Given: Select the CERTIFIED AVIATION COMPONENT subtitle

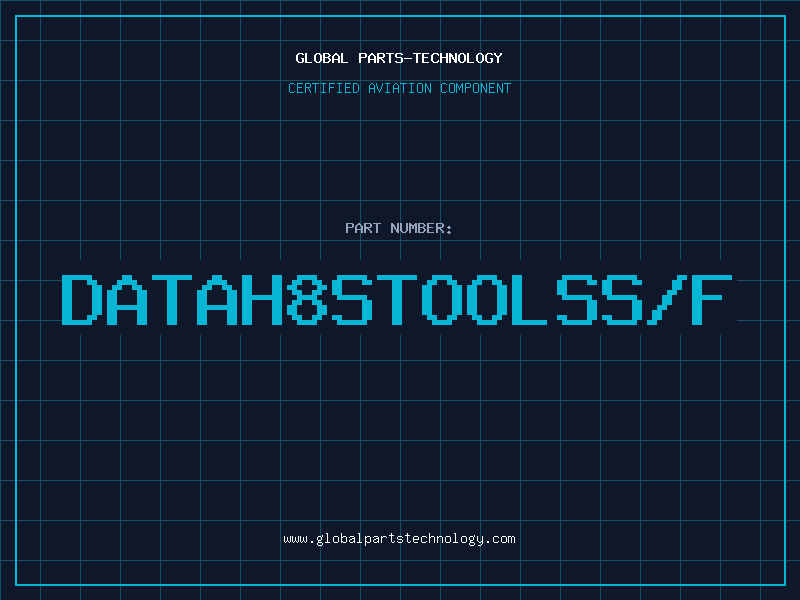Looking at the screenshot, I should point(399,88).
